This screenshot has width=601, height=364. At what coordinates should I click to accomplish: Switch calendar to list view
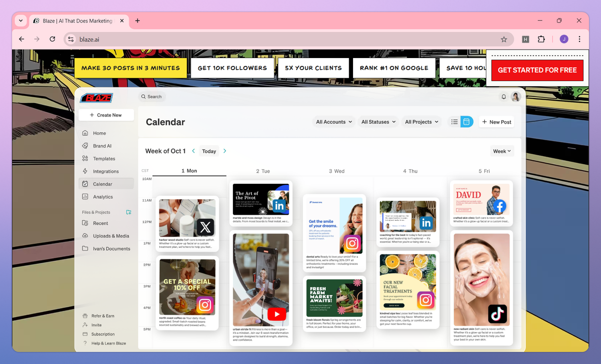coord(454,121)
